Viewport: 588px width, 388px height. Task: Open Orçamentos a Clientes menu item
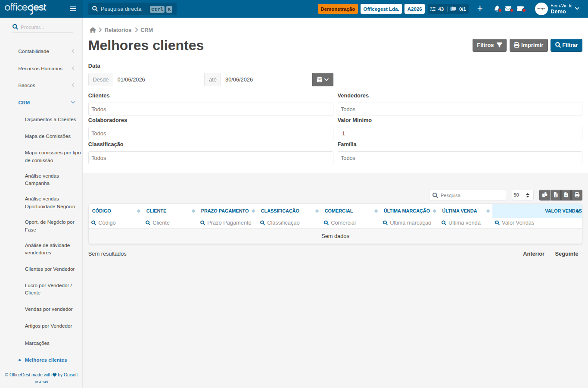[50, 119]
